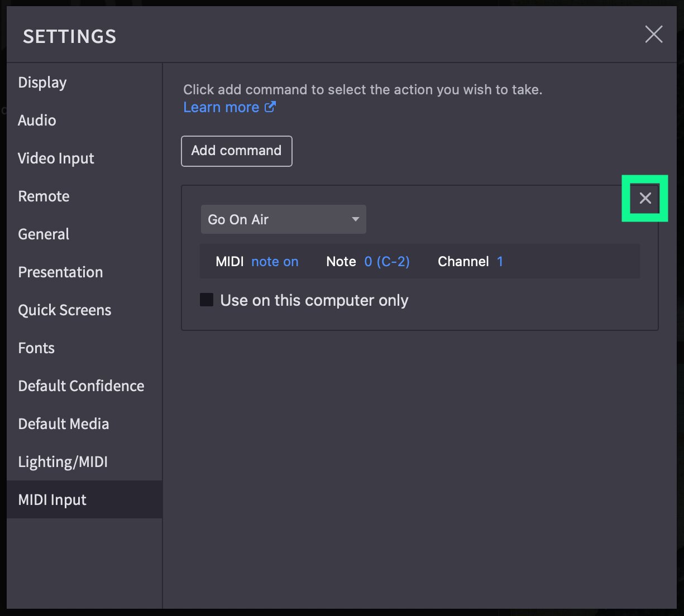Select the General settings tab
Viewport: 684px width, 616px height.
[84, 234]
